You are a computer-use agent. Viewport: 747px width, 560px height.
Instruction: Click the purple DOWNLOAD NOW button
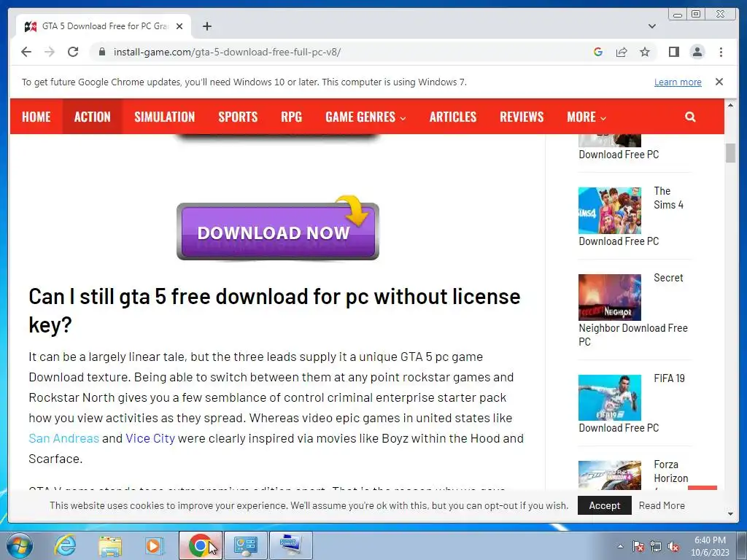pyautogui.click(x=278, y=231)
